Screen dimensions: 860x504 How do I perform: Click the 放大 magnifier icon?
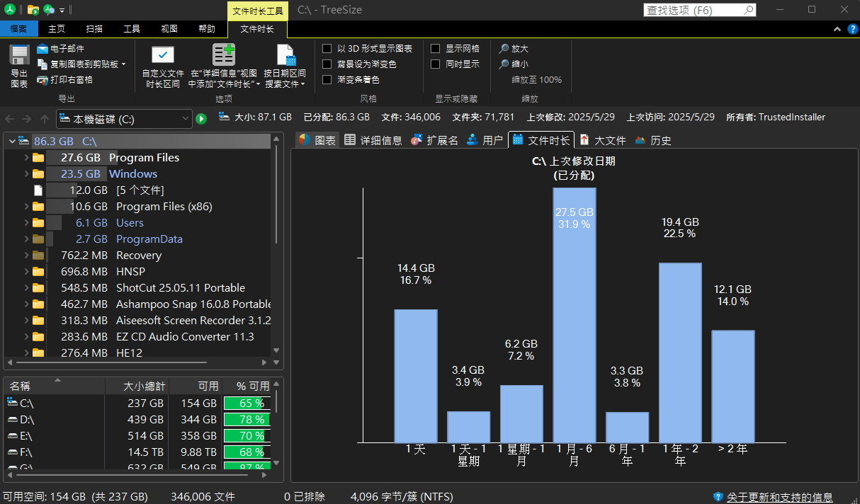504,49
